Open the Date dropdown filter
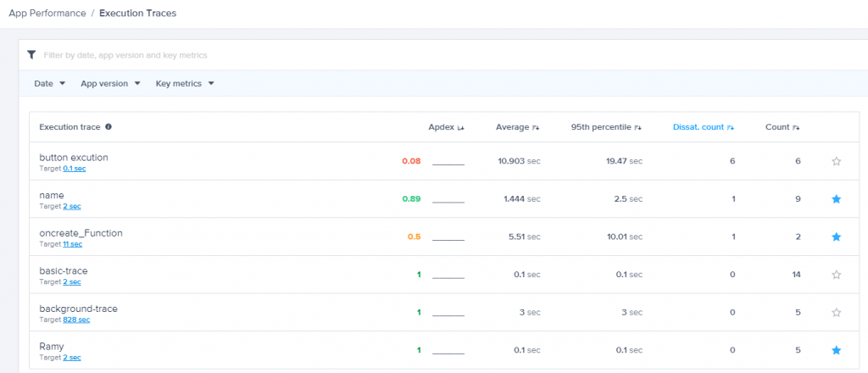This screenshot has width=868, height=373. [x=49, y=84]
